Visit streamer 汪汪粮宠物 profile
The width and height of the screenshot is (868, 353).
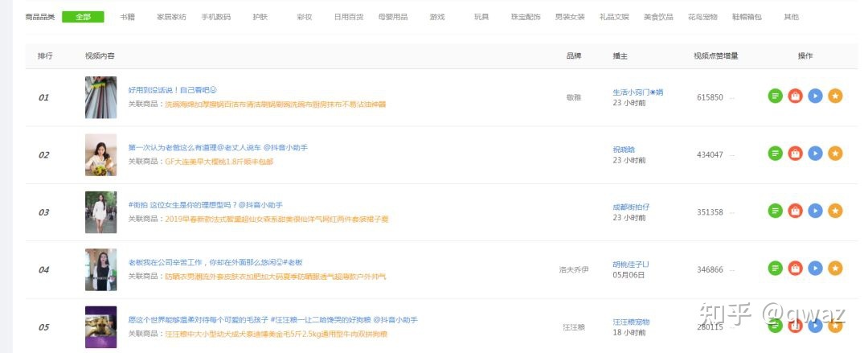tap(631, 322)
